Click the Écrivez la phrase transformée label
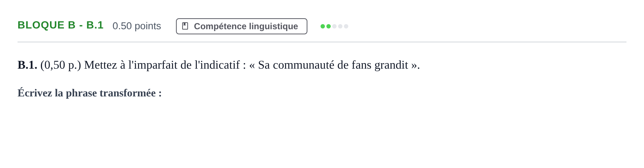The width and height of the screenshot is (644, 168). tap(89, 93)
